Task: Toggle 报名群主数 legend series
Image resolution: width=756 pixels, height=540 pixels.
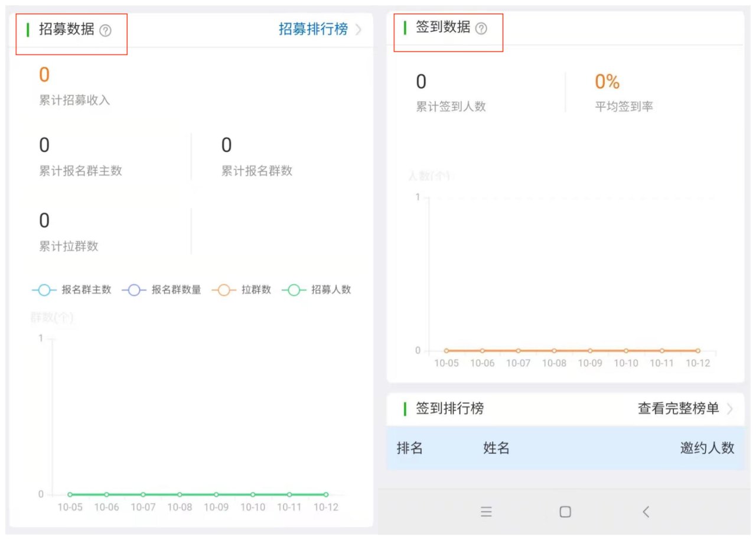Action: (x=71, y=290)
